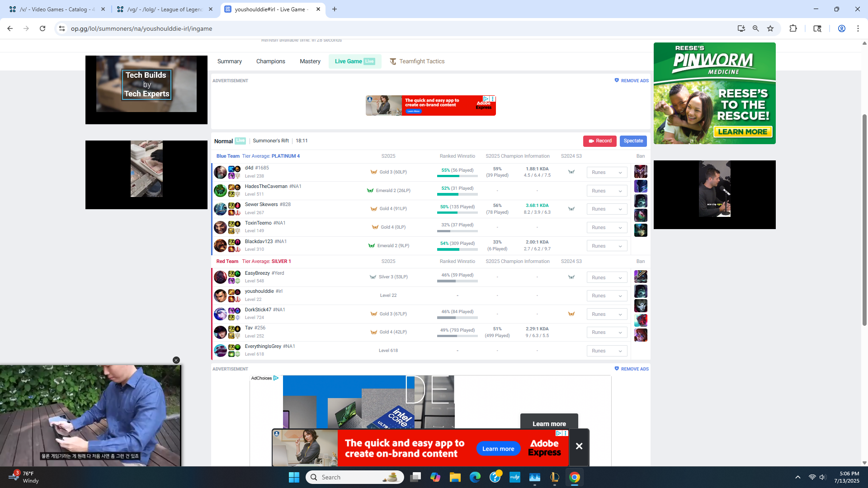Open Tav's champion portrait icon

click(x=220, y=332)
